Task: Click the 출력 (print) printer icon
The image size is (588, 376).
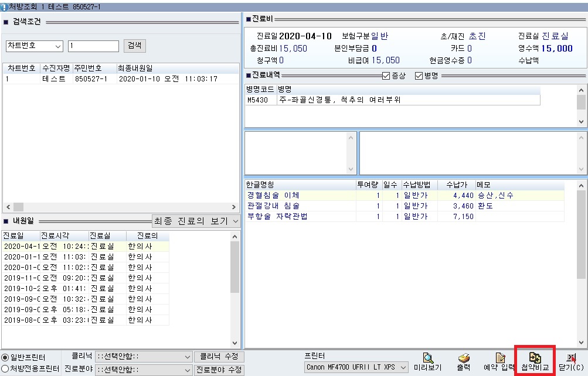Action: tap(464, 358)
